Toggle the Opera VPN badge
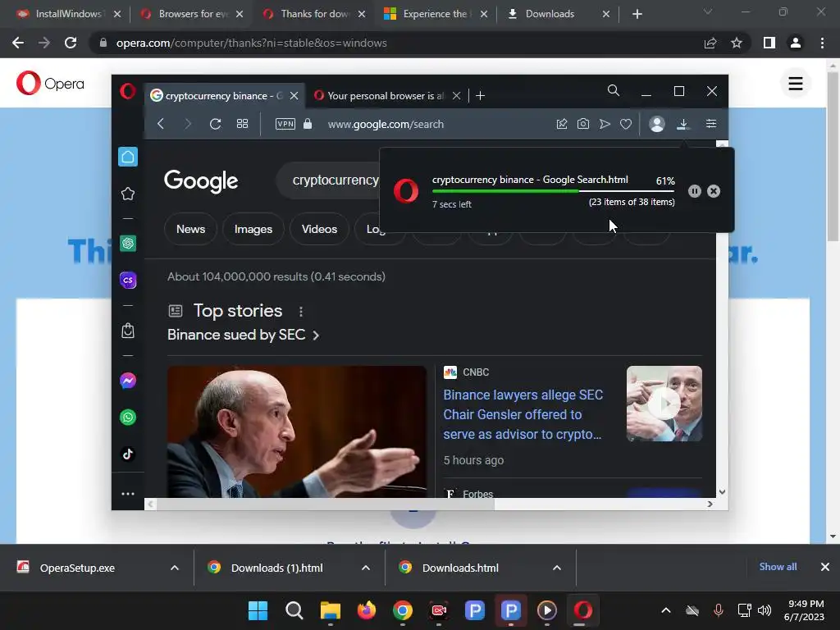Image resolution: width=840 pixels, height=630 pixels. click(x=285, y=125)
